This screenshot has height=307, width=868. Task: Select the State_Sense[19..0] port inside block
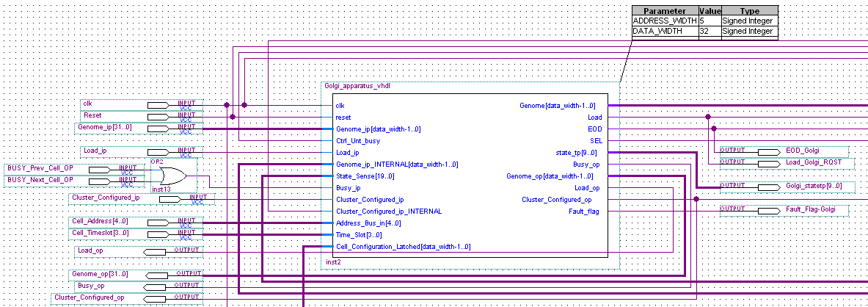[x=365, y=176]
